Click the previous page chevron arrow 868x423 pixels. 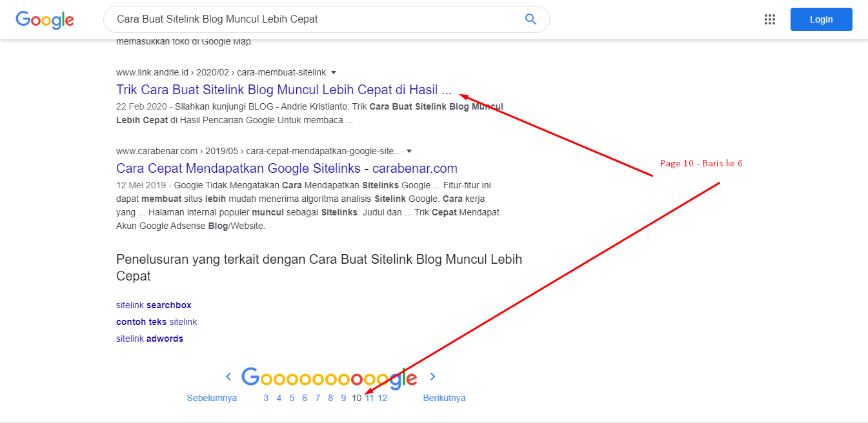(x=228, y=377)
